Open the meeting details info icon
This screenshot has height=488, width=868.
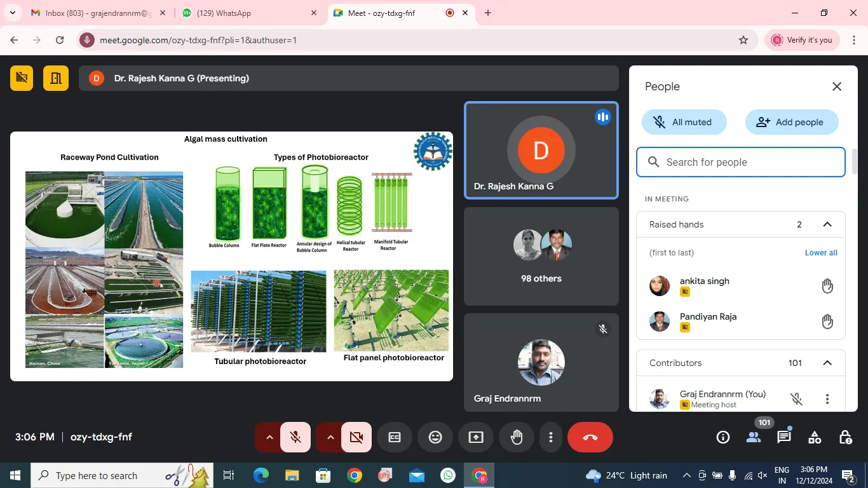tap(722, 437)
